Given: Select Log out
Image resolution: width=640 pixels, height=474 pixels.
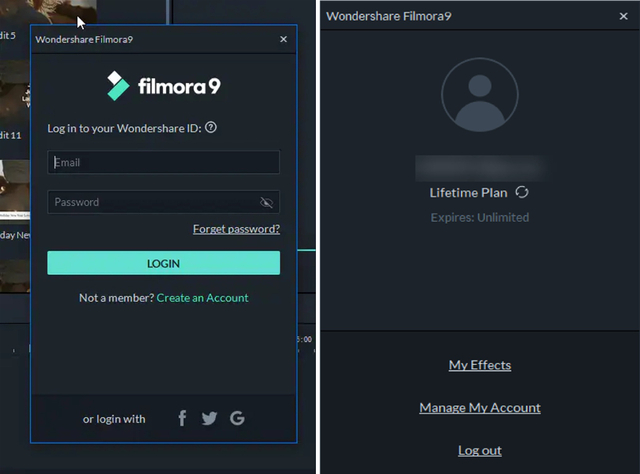Looking at the screenshot, I should click(480, 450).
